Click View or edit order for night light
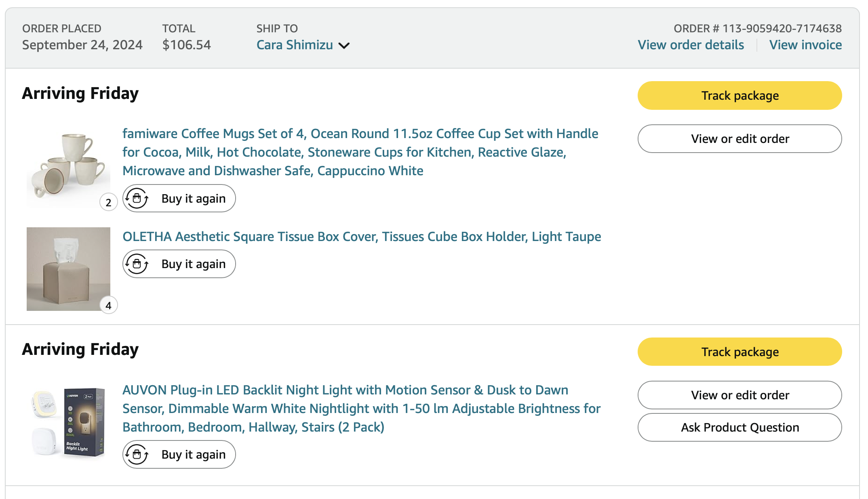The width and height of the screenshot is (868, 499). [739, 395]
